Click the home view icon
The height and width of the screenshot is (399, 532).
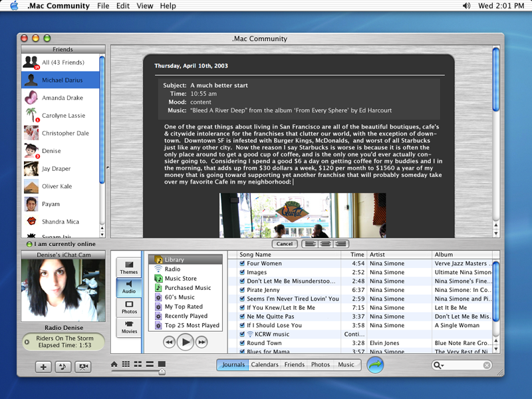114,364
